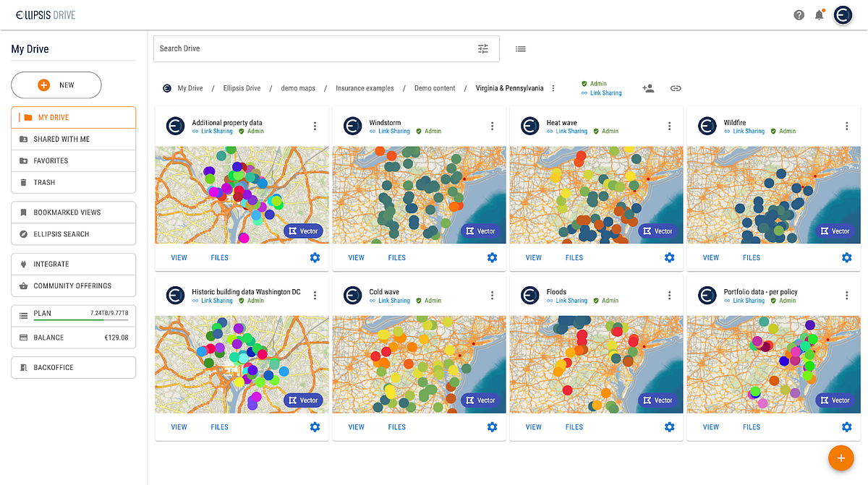Click the add person sharing icon
The height and width of the screenshot is (485, 868).
pos(648,87)
